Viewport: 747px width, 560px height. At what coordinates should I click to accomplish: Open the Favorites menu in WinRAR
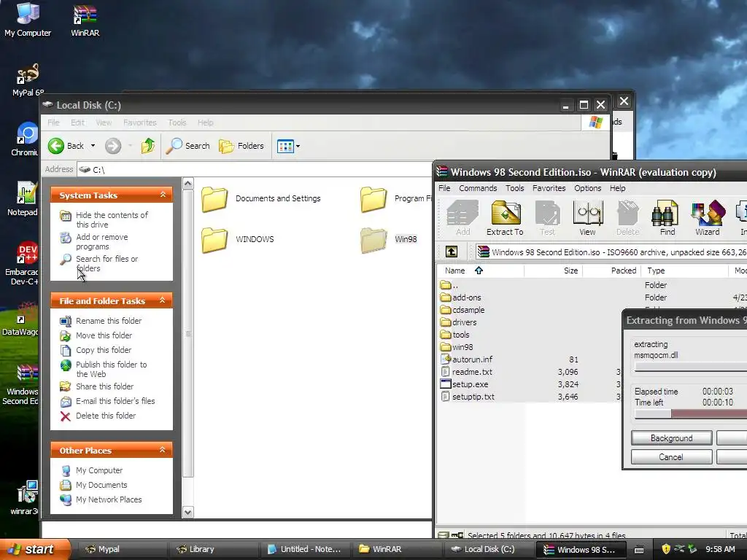549,188
